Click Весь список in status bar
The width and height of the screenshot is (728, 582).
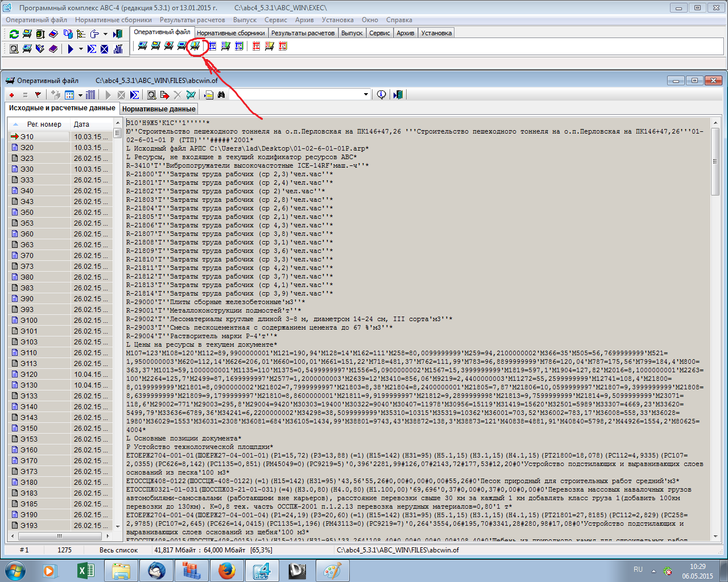118,550
